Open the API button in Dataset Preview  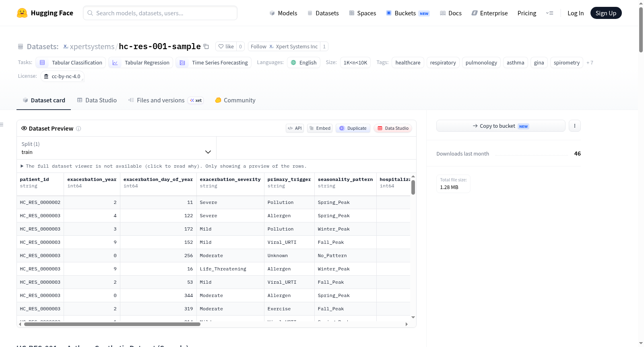point(295,128)
